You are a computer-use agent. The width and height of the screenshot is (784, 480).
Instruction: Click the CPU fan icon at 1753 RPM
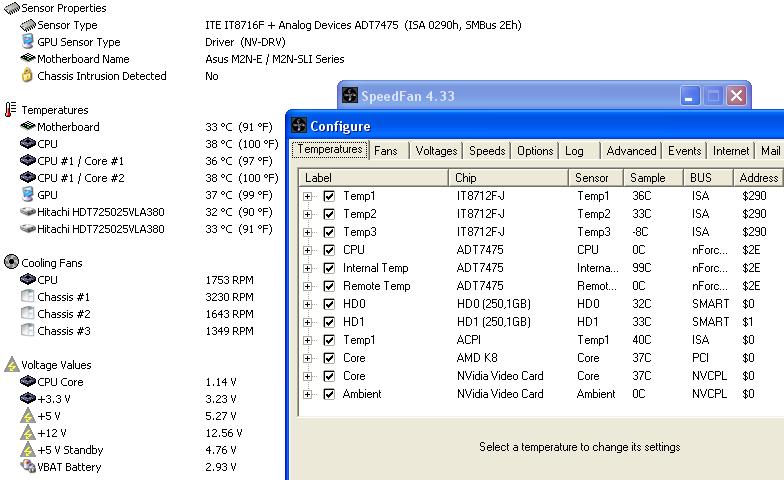pos(28,280)
